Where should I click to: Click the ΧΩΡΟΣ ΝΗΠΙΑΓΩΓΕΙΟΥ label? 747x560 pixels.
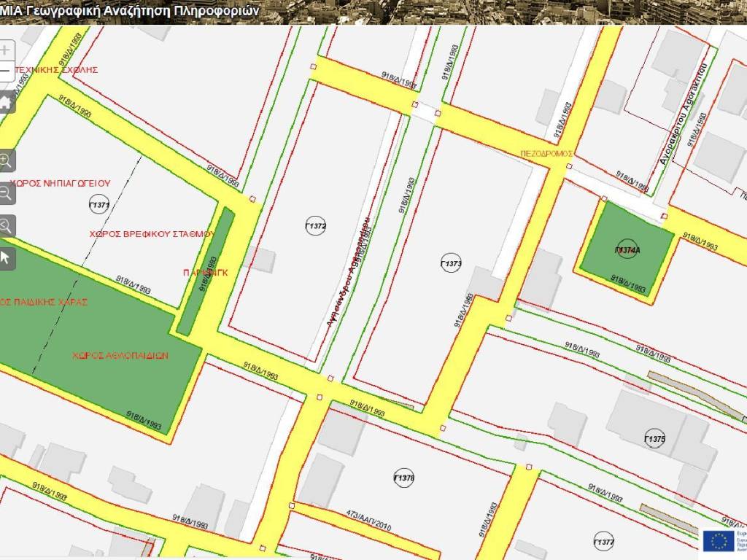60,183
